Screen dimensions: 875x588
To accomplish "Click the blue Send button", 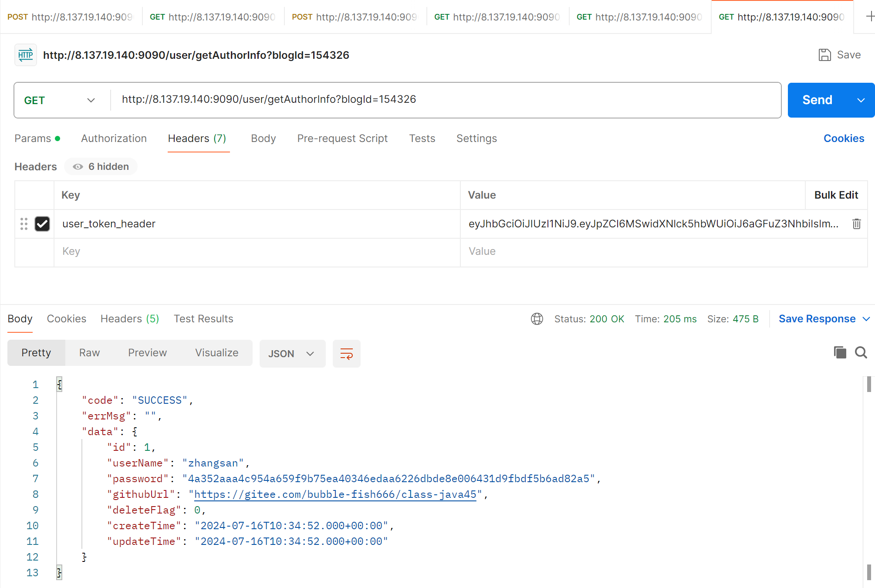I will pos(818,100).
